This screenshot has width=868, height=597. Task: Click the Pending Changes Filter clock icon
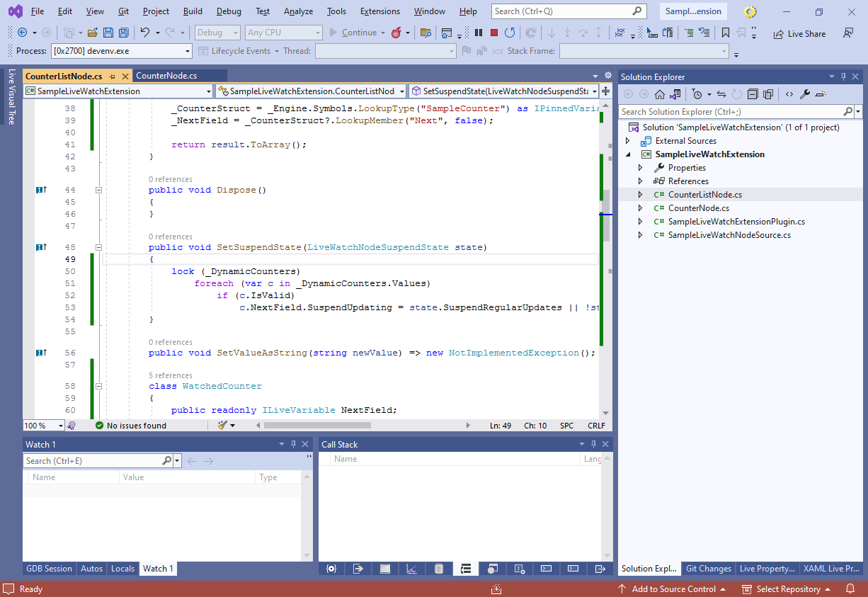coord(697,94)
